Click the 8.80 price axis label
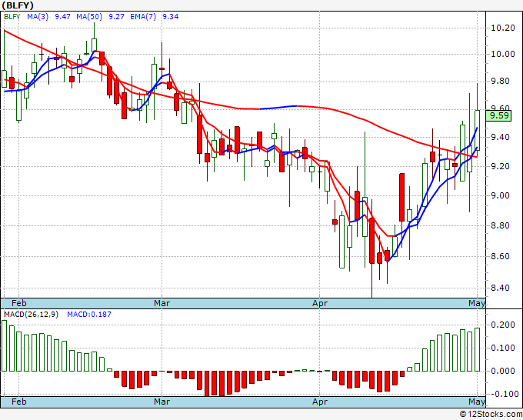 click(x=500, y=226)
